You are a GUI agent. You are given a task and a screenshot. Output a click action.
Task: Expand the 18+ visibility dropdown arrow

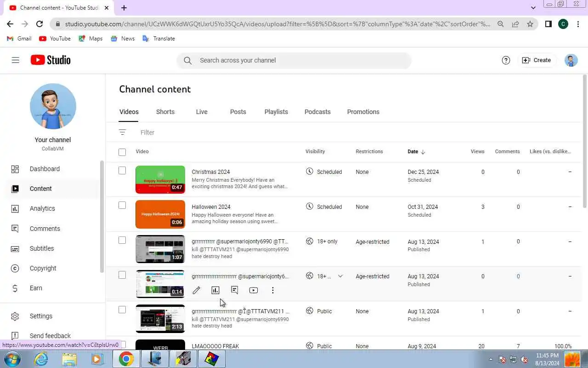point(340,276)
